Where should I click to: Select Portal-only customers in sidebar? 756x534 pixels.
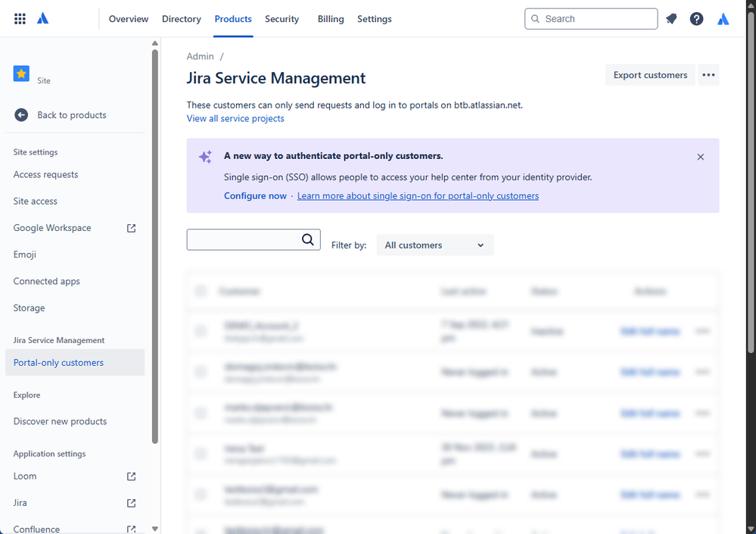[75, 363]
